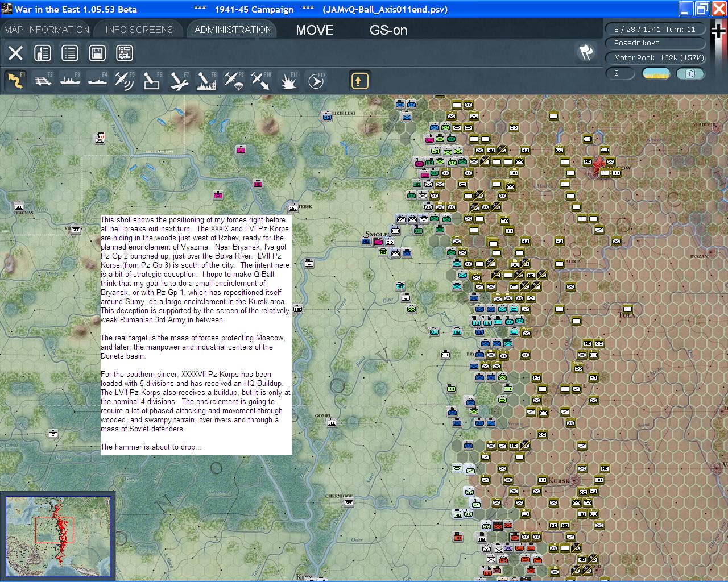Select the F11 explosion mode icon

point(288,81)
